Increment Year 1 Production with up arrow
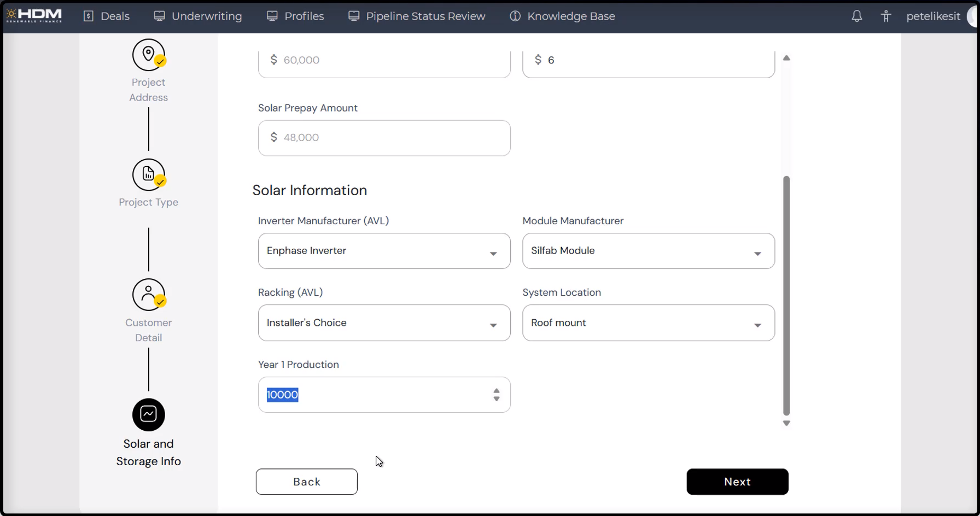The height and width of the screenshot is (516, 980). (496, 391)
